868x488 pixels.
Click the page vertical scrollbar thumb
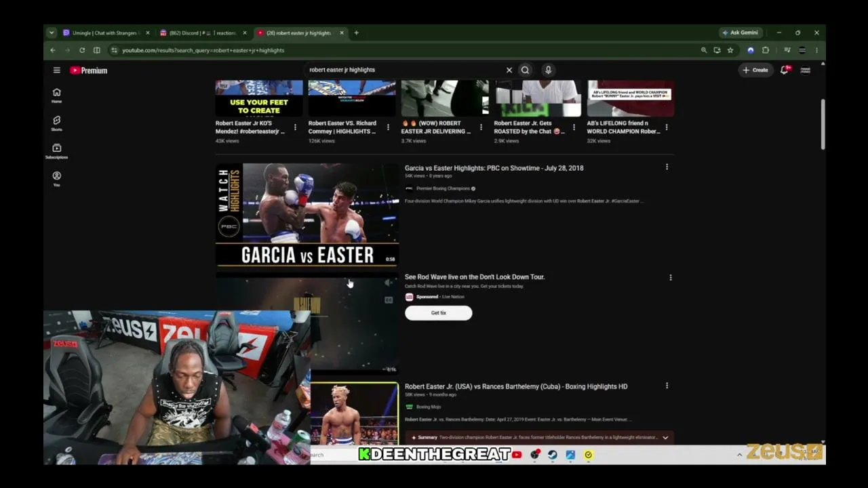pos(823,123)
